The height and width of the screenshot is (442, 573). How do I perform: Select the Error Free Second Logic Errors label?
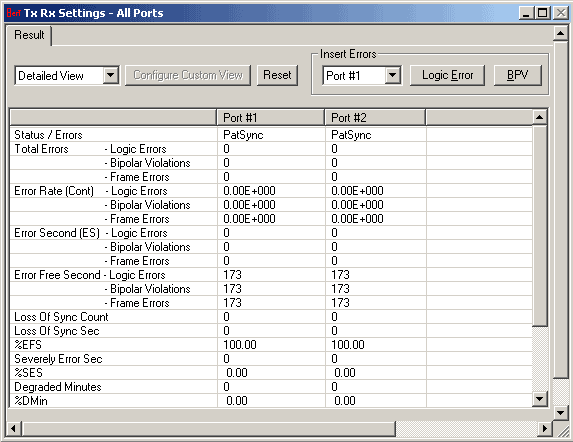point(90,275)
